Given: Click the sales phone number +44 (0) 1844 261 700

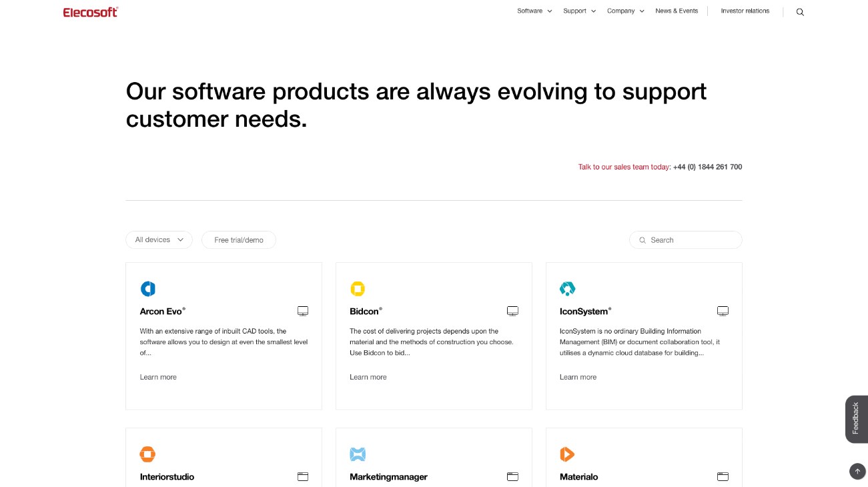Looking at the screenshot, I should click(x=707, y=167).
